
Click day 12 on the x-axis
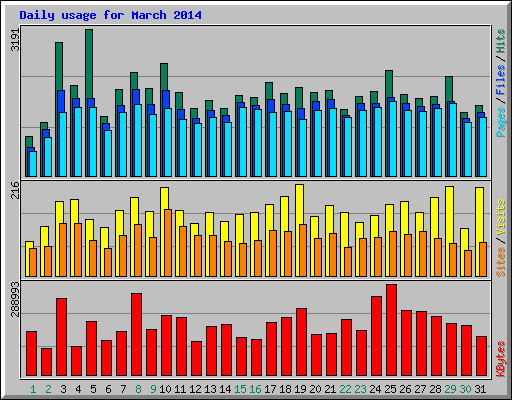click(x=195, y=389)
